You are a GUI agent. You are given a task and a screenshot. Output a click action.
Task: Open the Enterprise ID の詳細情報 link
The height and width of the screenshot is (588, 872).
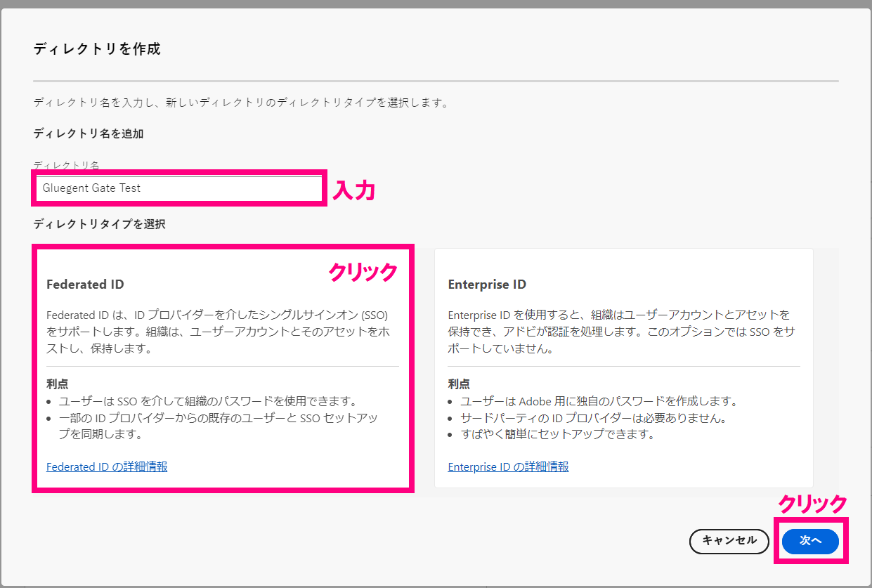[x=508, y=466]
